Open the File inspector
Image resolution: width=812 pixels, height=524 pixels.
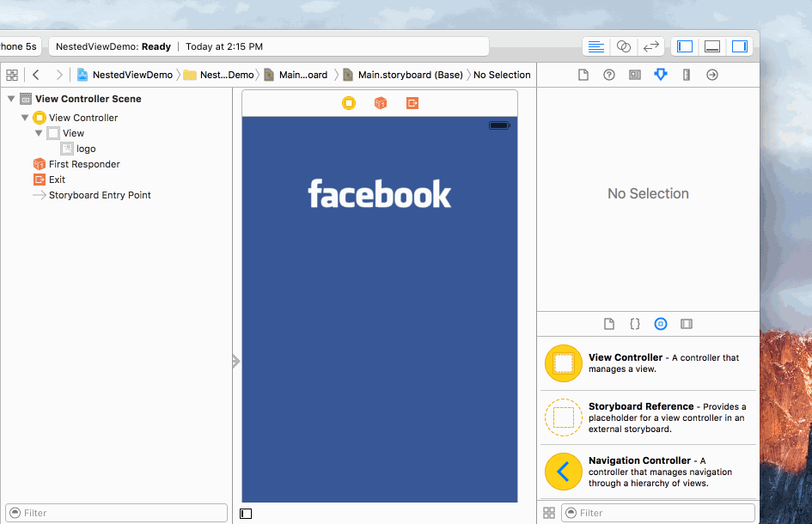(583, 75)
